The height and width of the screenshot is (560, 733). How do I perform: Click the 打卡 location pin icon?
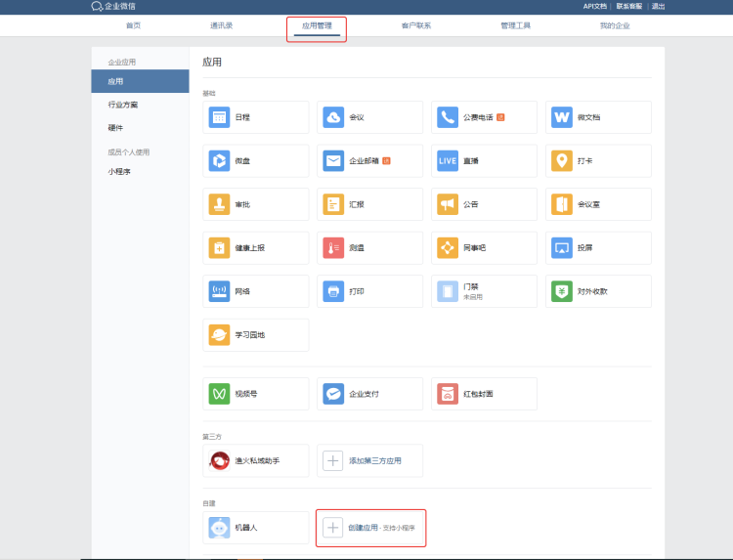point(562,161)
